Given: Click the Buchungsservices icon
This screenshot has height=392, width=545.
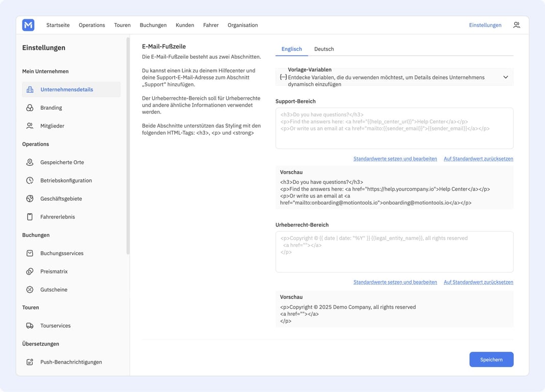Looking at the screenshot, I should 30,253.
